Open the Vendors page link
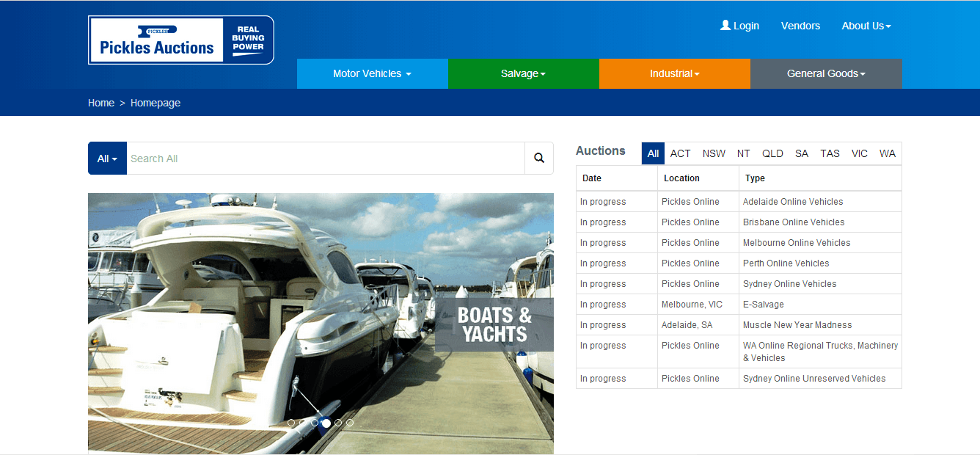The width and height of the screenshot is (980, 455). point(800,26)
